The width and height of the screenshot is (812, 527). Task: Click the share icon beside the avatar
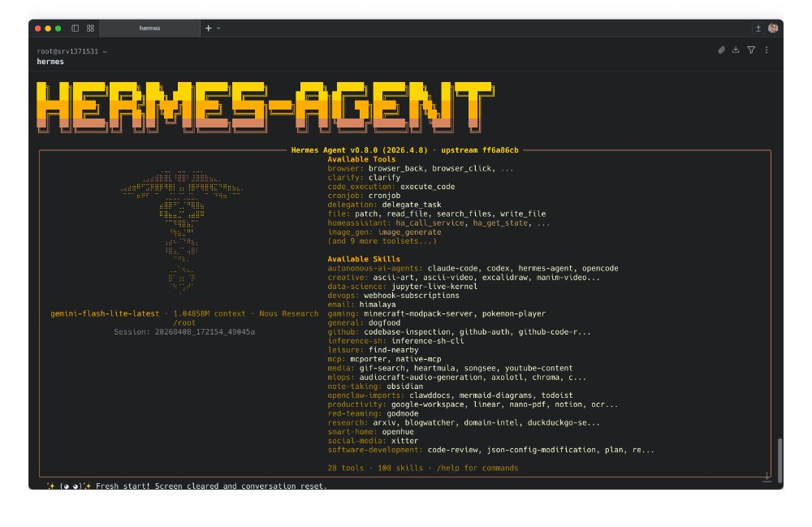point(758,28)
